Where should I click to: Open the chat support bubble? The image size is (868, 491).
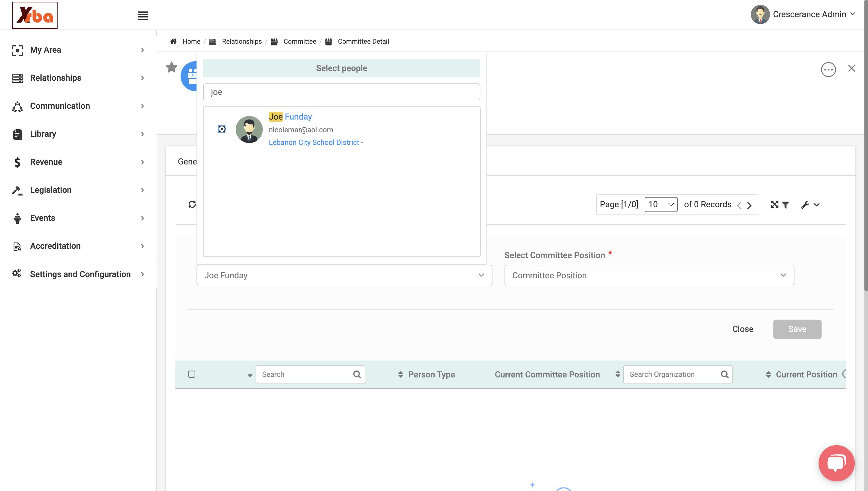pos(836,463)
